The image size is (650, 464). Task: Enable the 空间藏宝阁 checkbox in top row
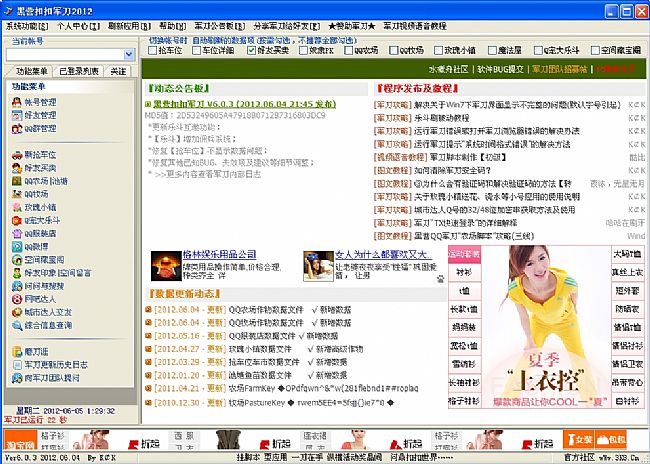[595, 51]
